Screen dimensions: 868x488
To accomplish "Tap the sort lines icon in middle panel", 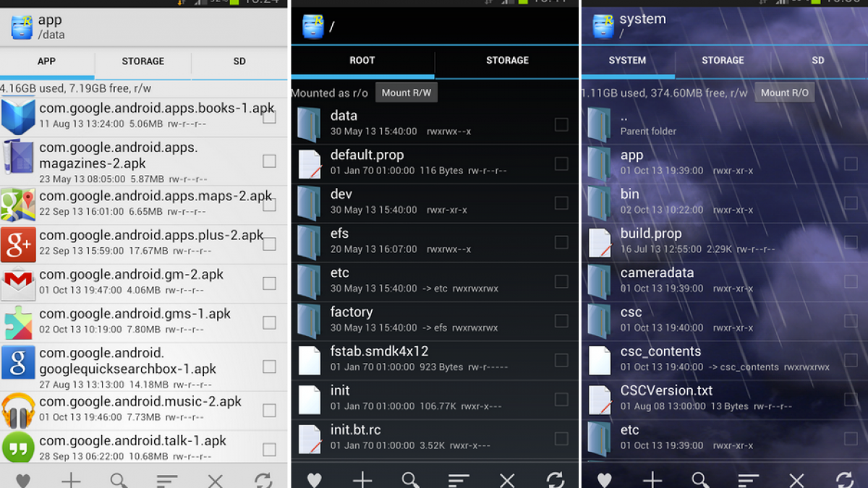I will 459,479.
